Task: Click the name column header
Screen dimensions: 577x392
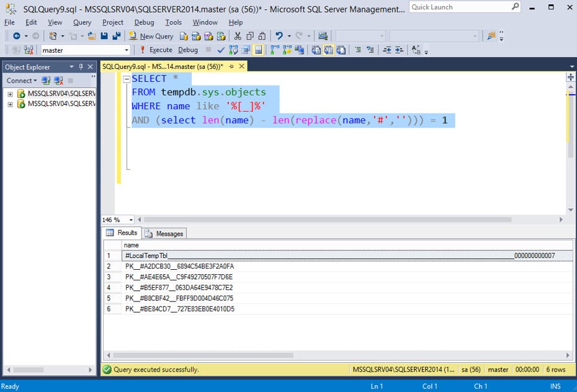Action: 347,245
